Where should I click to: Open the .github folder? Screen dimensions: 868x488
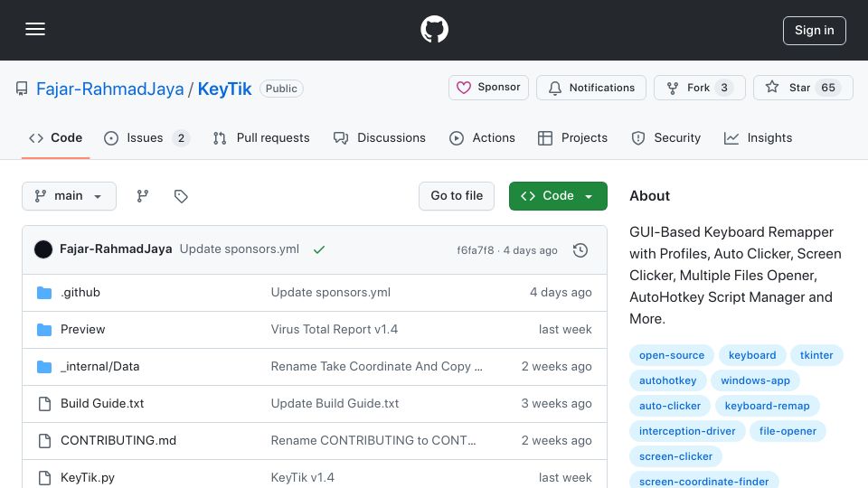click(x=80, y=292)
